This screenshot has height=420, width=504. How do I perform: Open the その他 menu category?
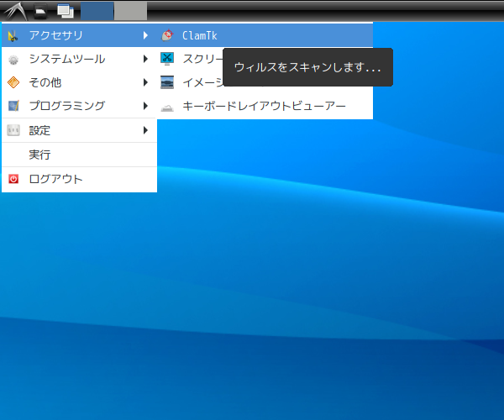click(x=79, y=82)
